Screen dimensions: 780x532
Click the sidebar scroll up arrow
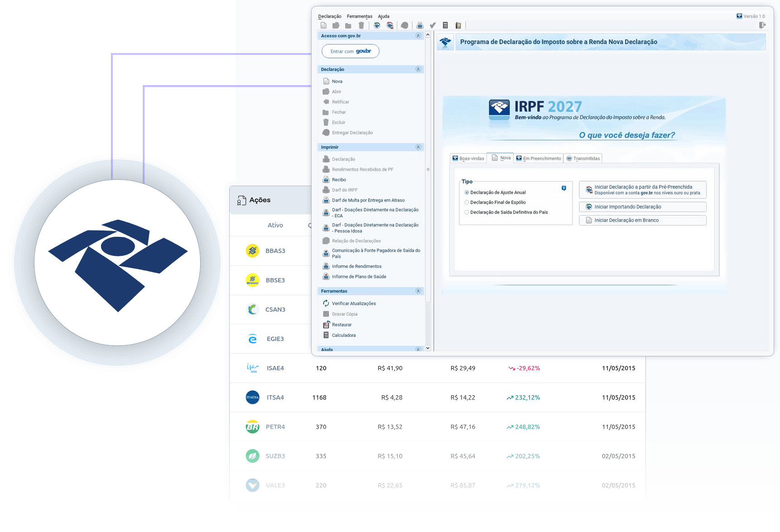(428, 35)
